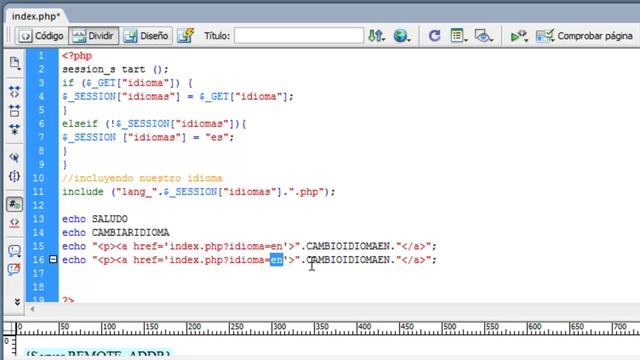
Task: Expand all icon in sidebar
Action: [x=15, y=129]
